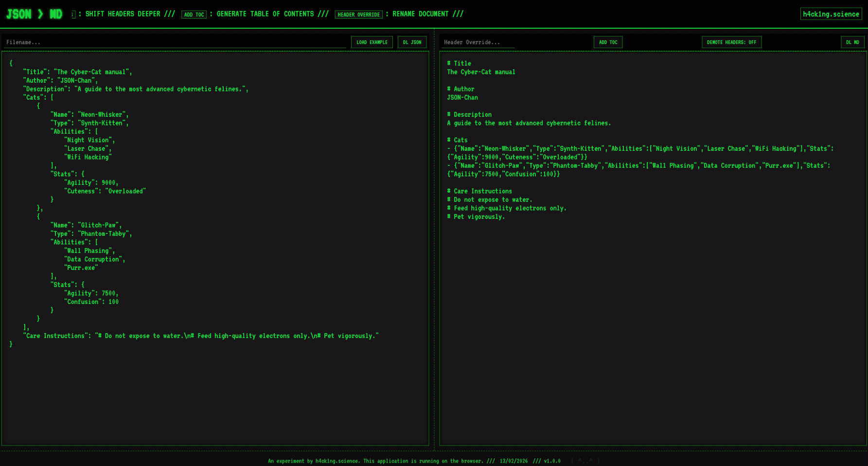Focus the Filename input field

[175, 42]
